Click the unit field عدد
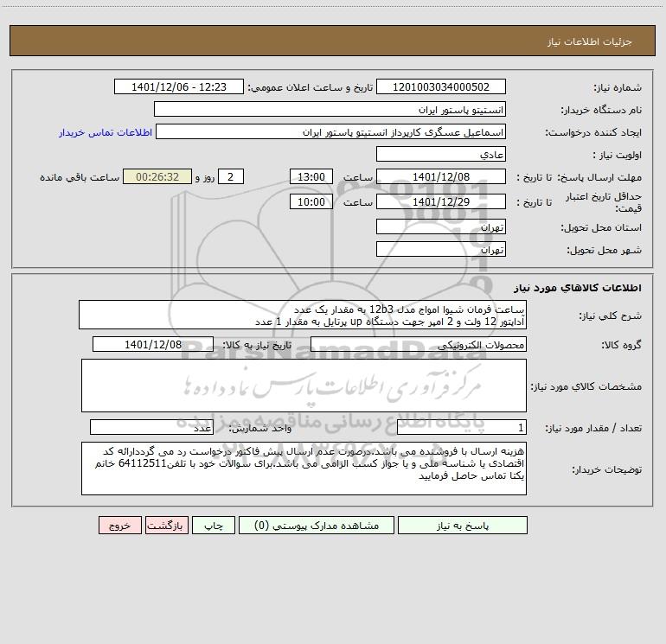The width and height of the screenshot is (666, 644). [x=151, y=427]
